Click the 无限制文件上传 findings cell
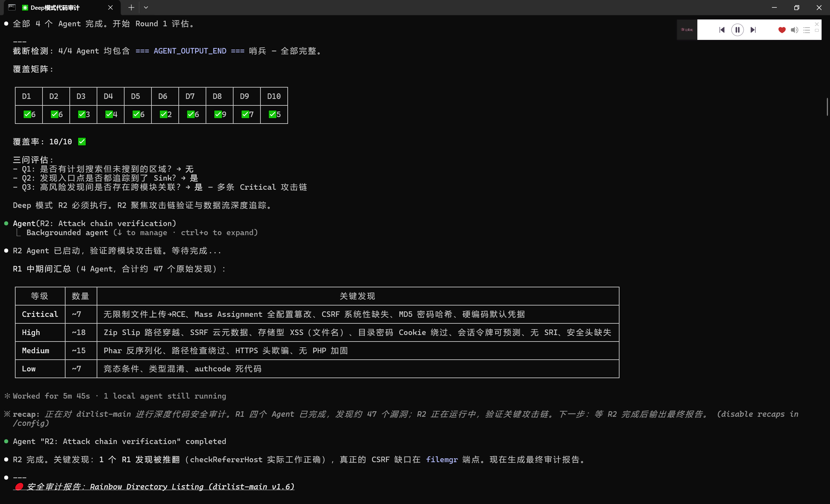Image resolution: width=830 pixels, height=504 pixels. pyautogui.click(x=357, y=314)
